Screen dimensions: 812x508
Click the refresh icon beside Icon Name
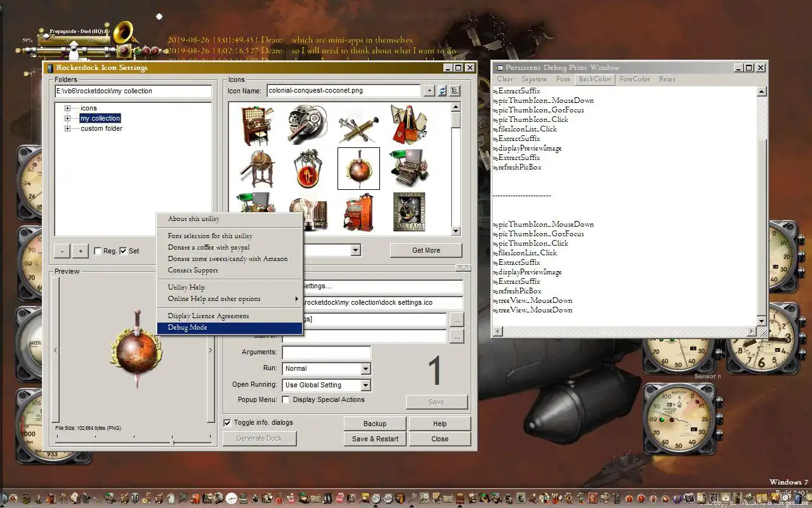[x=442, y=91]
